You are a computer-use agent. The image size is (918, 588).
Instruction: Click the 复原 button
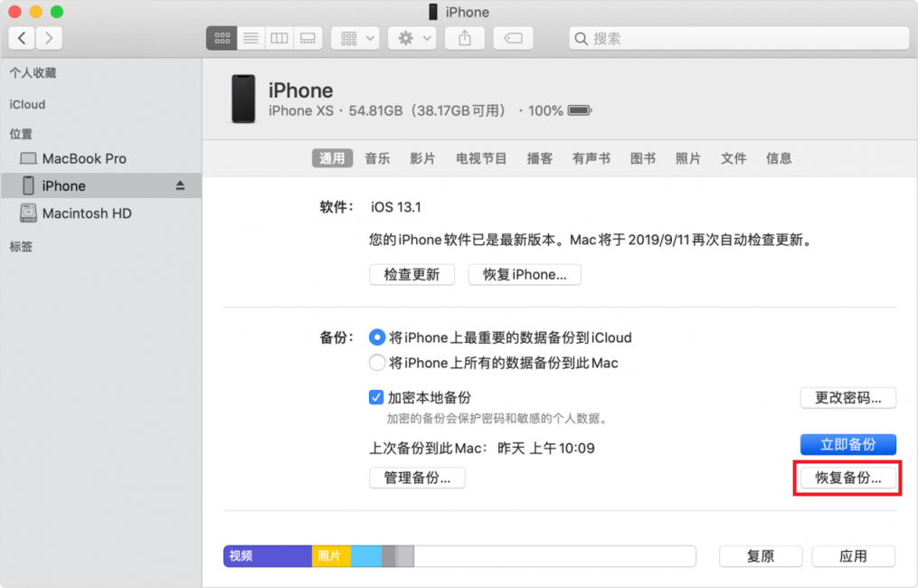click(761, 556)
